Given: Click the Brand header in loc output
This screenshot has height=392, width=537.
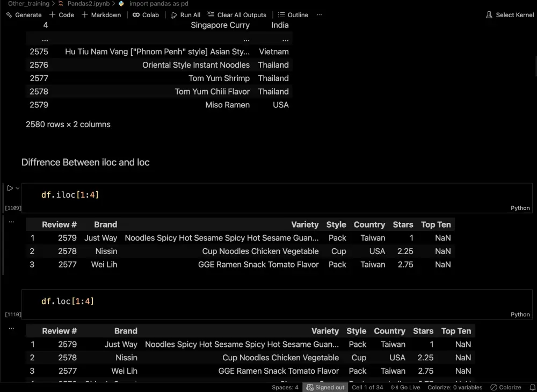Looking at the screenshot, I should [126, 331].
